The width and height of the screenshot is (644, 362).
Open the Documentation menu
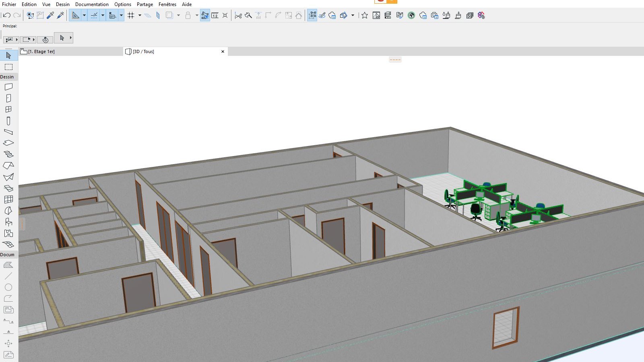click(92, 4)
